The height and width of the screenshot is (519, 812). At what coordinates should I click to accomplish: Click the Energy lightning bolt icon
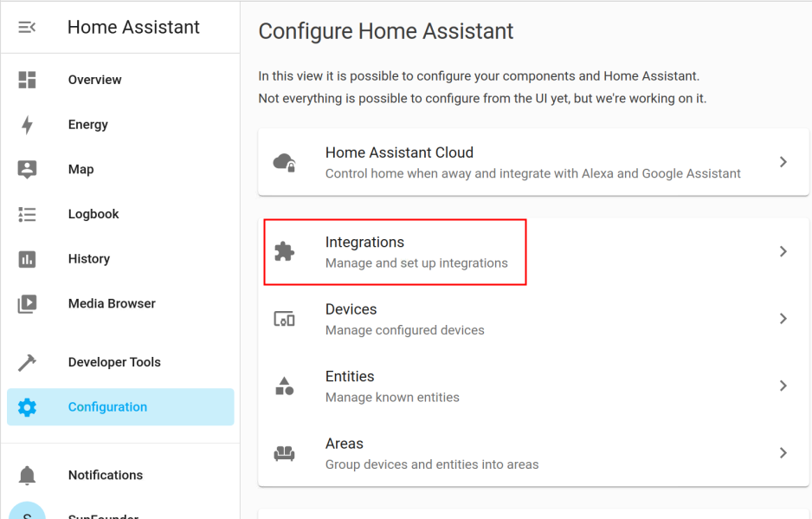coord(27,125)
